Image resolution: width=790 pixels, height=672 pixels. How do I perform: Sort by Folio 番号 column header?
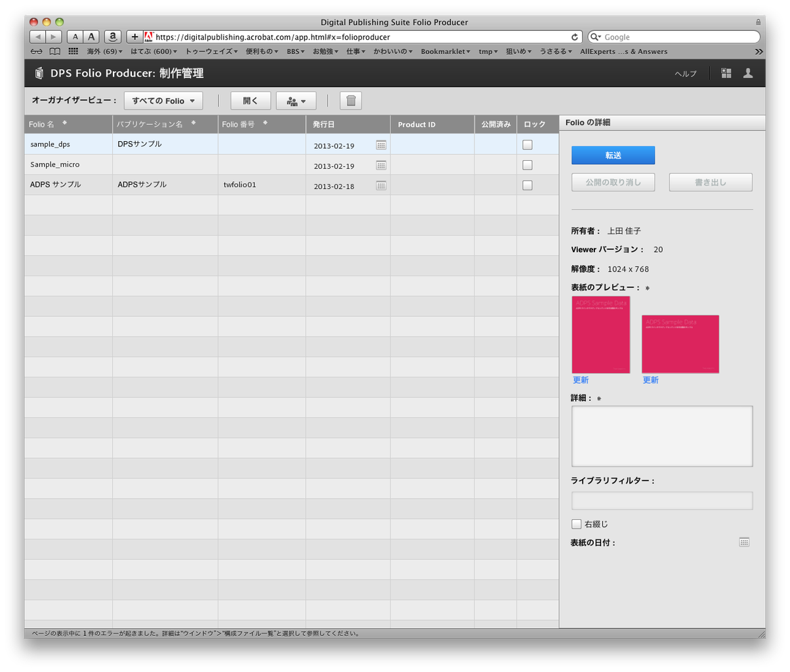point(262,124)
